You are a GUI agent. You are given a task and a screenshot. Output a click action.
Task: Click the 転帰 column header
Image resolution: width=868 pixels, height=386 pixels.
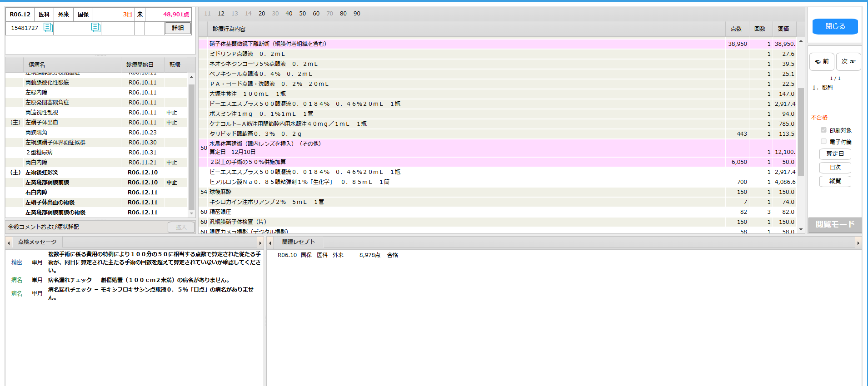click(175, 64)
